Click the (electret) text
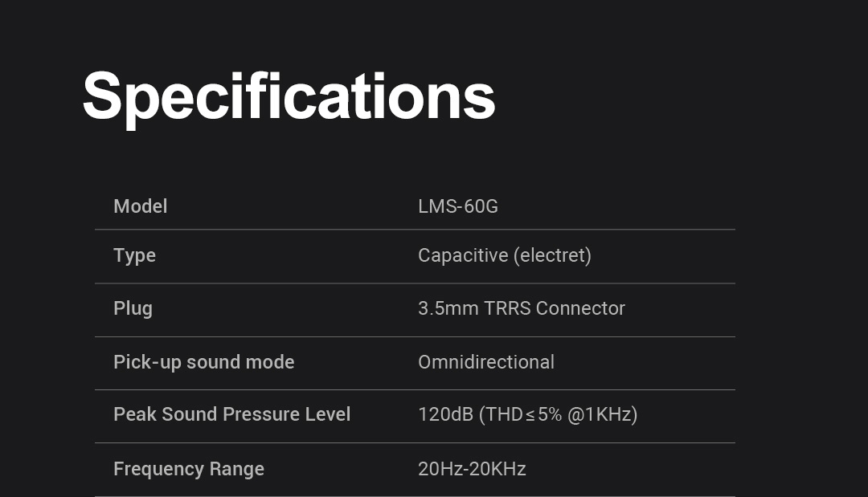Image resolution: width=868 pixels, height=497 pixels. click(x=553, y=255)
